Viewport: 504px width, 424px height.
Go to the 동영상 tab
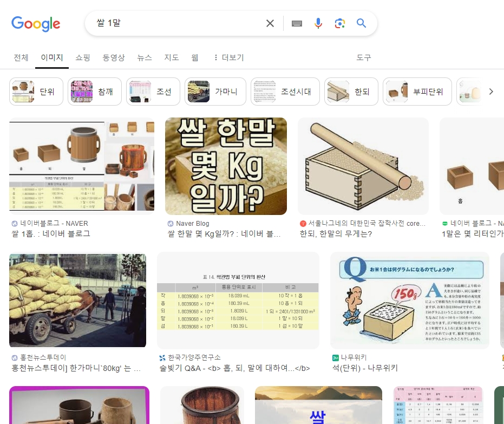(x=114, y=57)
